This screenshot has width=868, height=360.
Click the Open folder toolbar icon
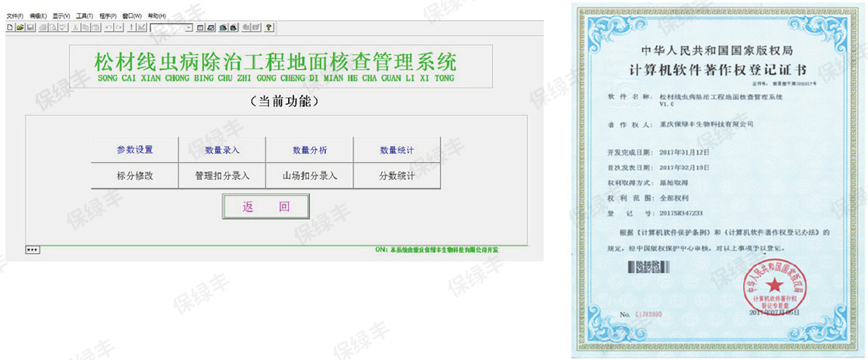pos(19,27)
